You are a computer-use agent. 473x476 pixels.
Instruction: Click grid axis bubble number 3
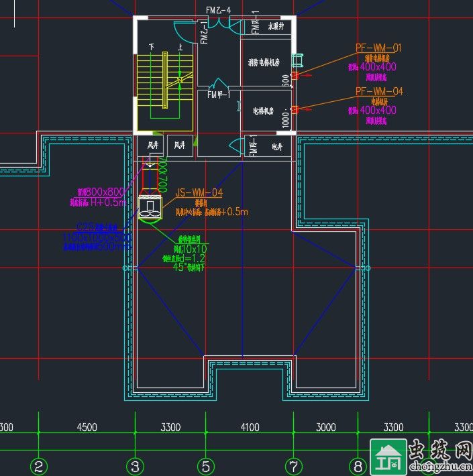point(136,466)
